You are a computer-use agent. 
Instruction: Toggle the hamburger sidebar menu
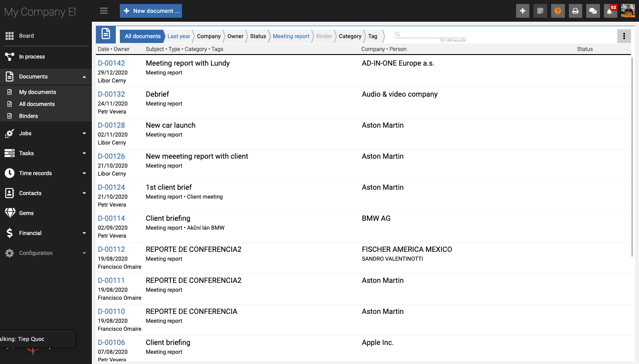[104, 11]
